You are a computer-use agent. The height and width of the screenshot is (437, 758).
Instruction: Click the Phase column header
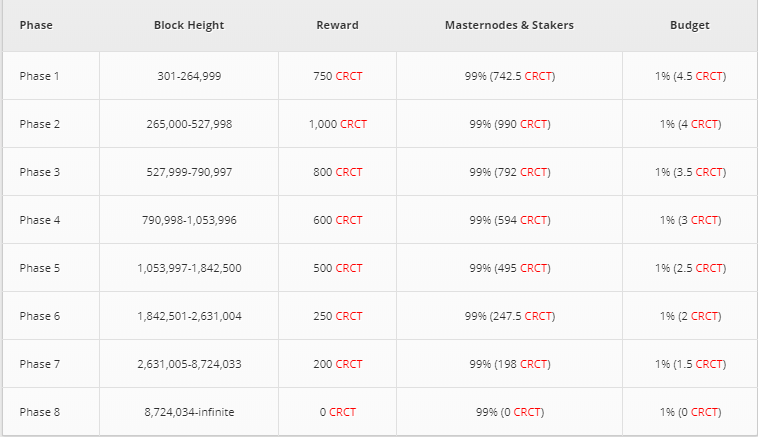36,25
